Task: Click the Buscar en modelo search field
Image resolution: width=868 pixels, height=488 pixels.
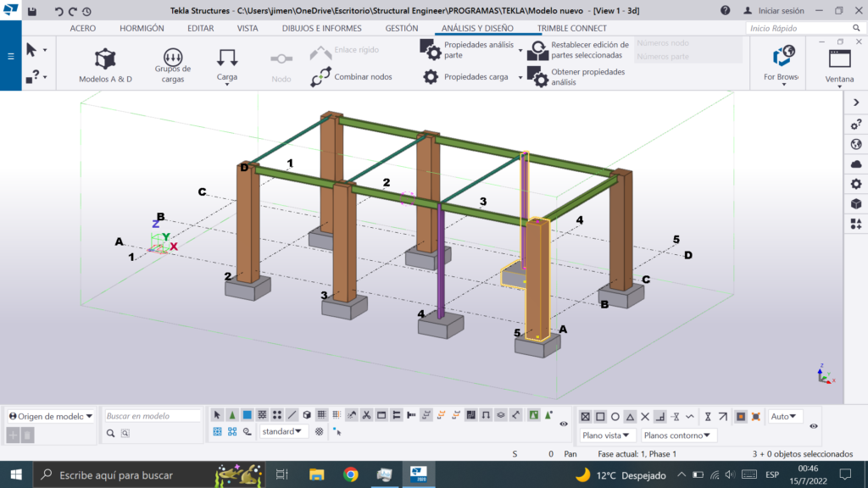Action: pos(153,416)
